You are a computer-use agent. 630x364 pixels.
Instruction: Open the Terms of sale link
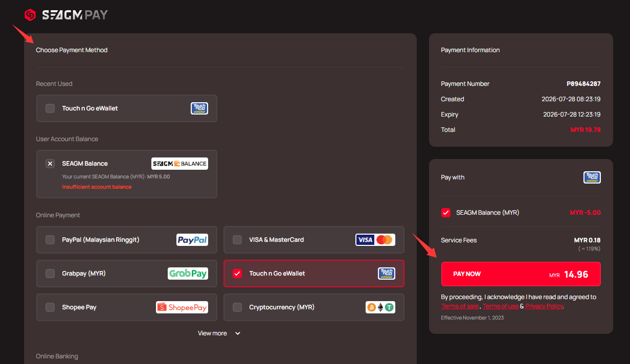pyautogui.click(x=460, y=306)
